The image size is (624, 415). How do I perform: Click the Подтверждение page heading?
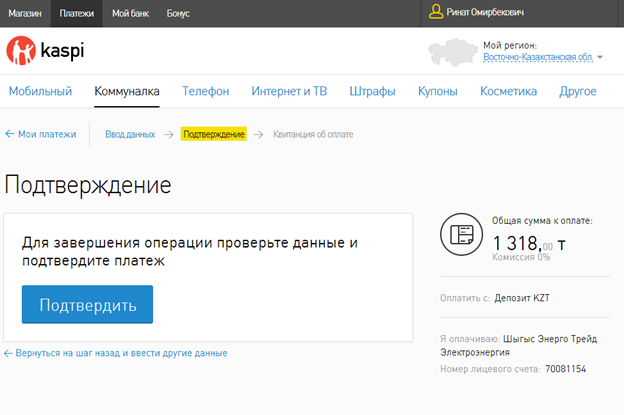88,185
